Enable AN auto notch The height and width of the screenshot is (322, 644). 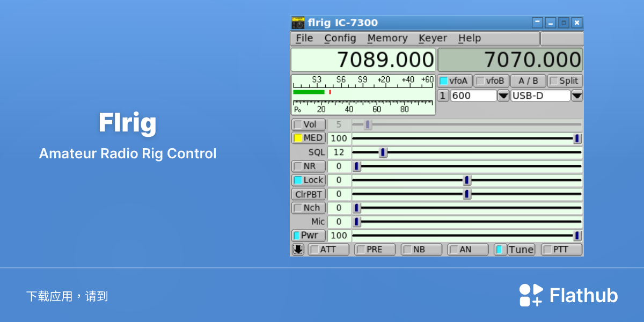tap(468, 250)
